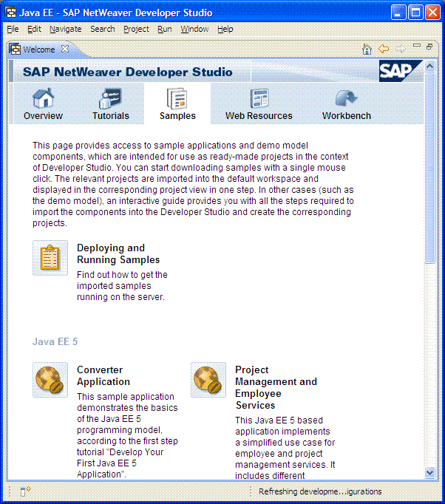This screenshot has width=445, height=504.
Task: Close the Welcome tab
Action: 65,49
